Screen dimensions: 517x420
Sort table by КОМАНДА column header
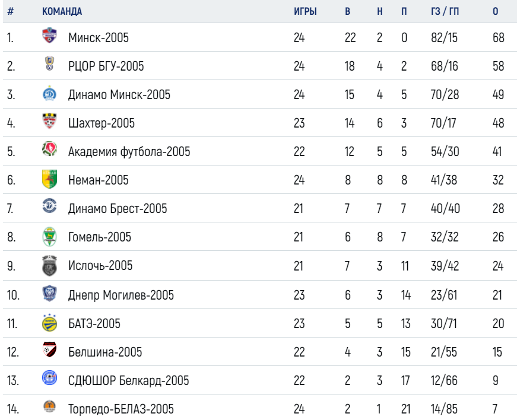coord(62,11)
